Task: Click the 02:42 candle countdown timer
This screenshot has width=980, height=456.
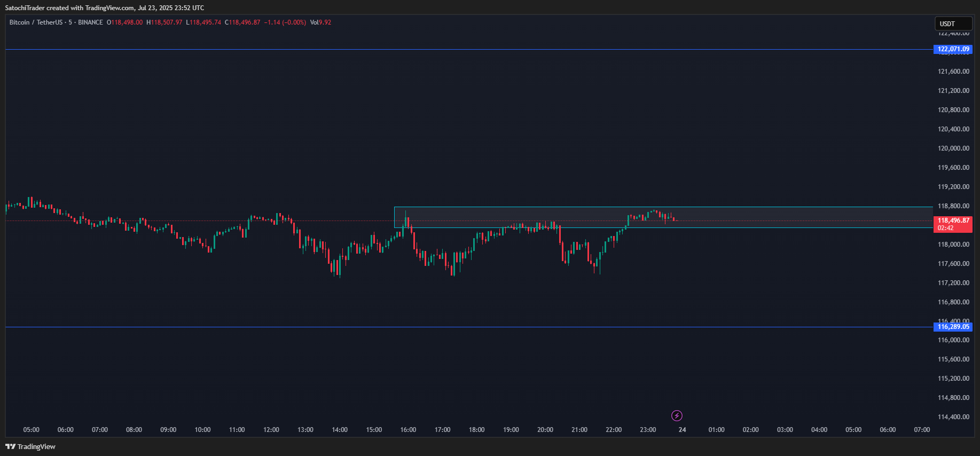Action: point(946,228)
